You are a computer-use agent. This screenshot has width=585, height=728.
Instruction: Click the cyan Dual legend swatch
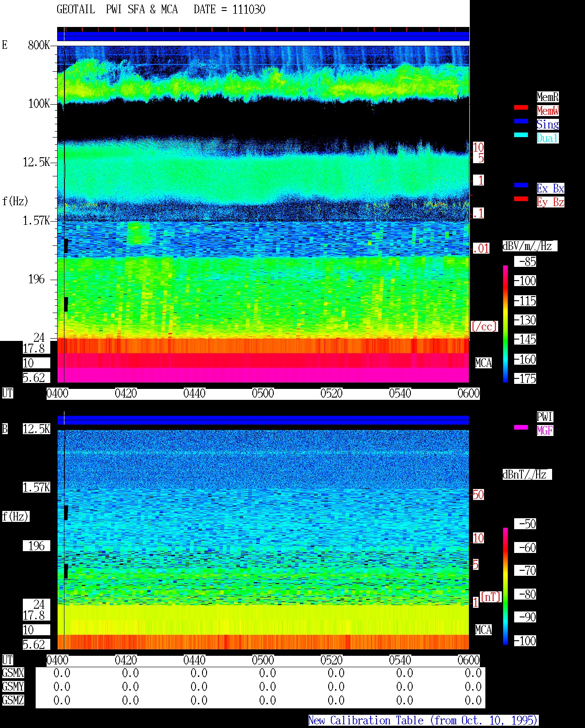tap(521, 135)
